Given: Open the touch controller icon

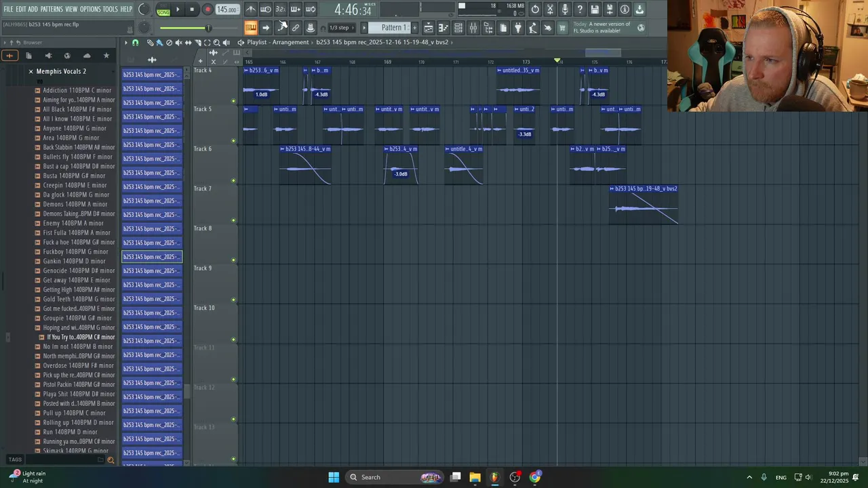Looking at the screenshot, I should [548, 28].
